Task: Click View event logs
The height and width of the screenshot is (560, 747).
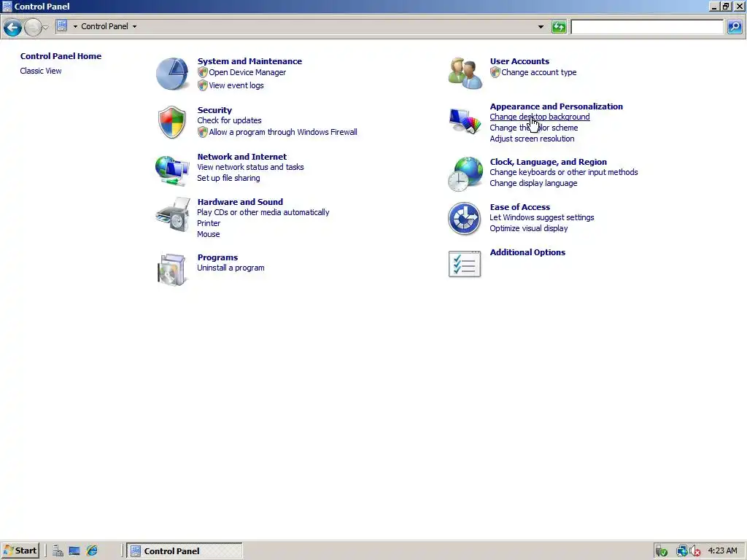Action: (236, 85)
